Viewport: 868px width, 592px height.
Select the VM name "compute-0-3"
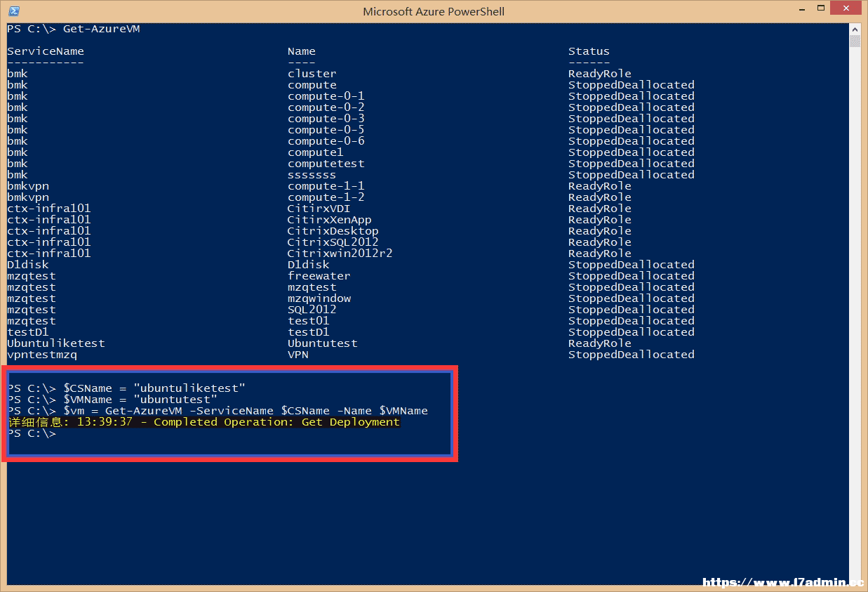326,119
